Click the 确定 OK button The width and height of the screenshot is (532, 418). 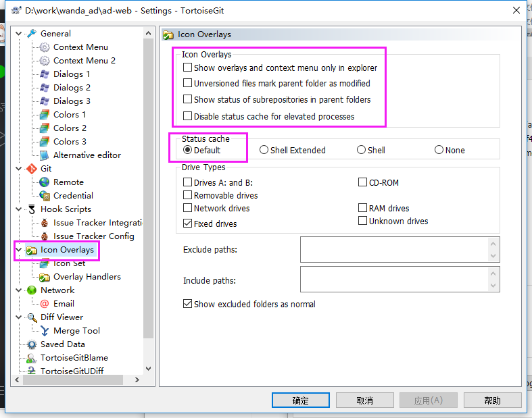(x=301, y=400)
